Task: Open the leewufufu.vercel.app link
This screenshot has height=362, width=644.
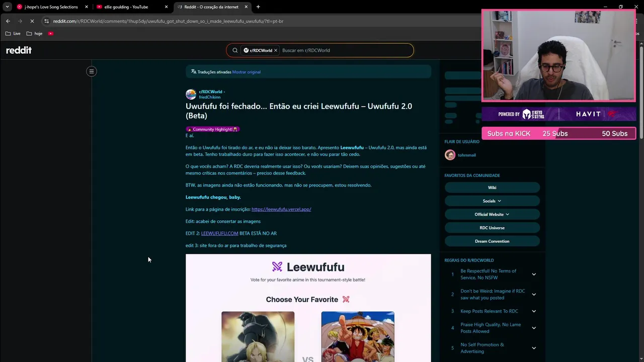Action: [x=281, y=209]
